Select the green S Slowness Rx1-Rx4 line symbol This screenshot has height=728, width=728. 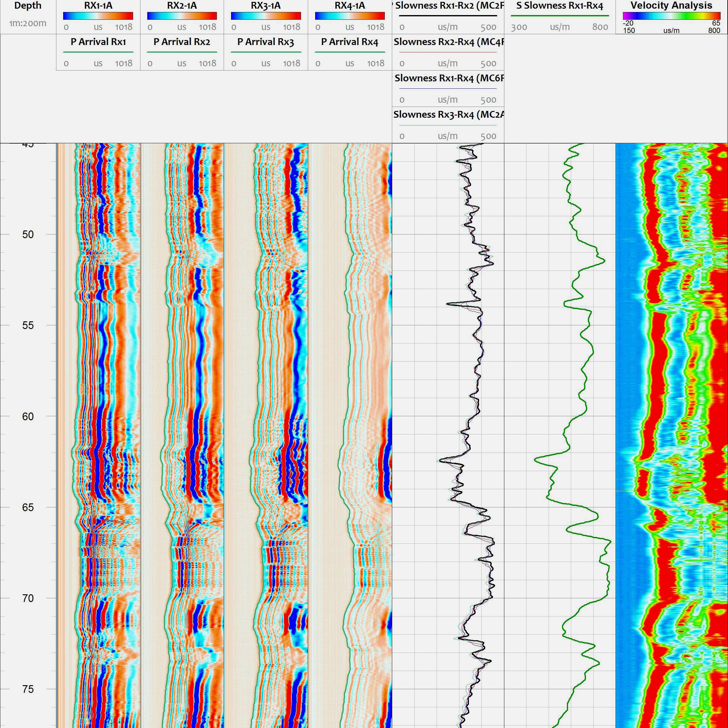[560, 16]
